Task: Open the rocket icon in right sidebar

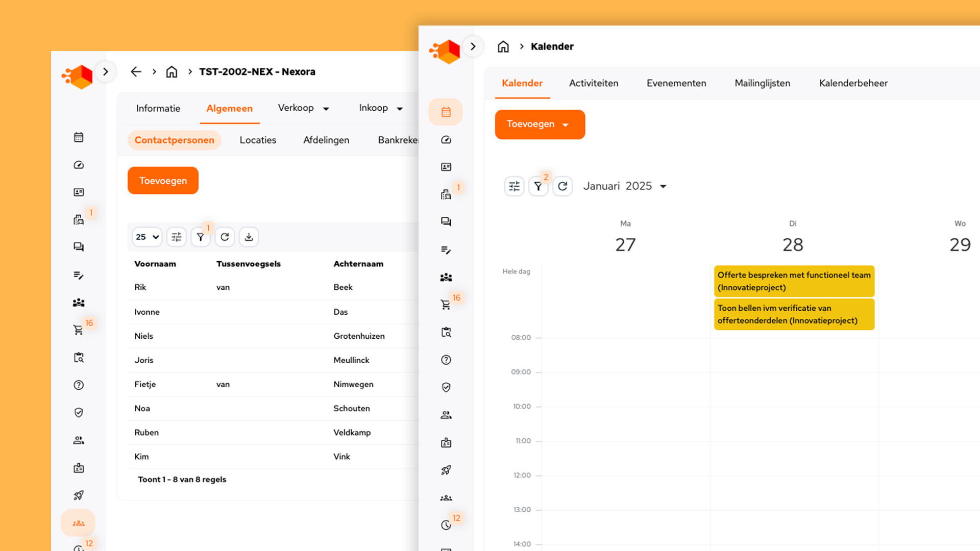Action: pyautogui.click(x=446, y=470)
